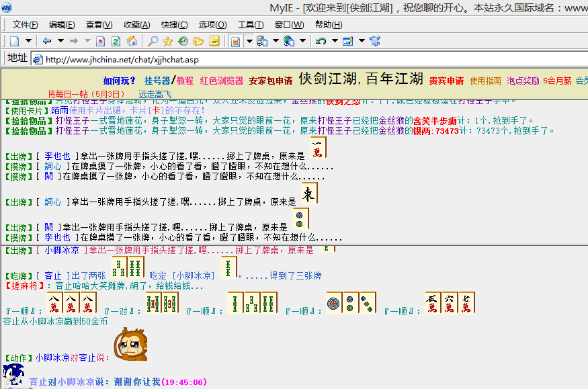Screen dimensions: 588x389
Task: Open the 查看(V) menu
Action: click(x=99, y=25)
